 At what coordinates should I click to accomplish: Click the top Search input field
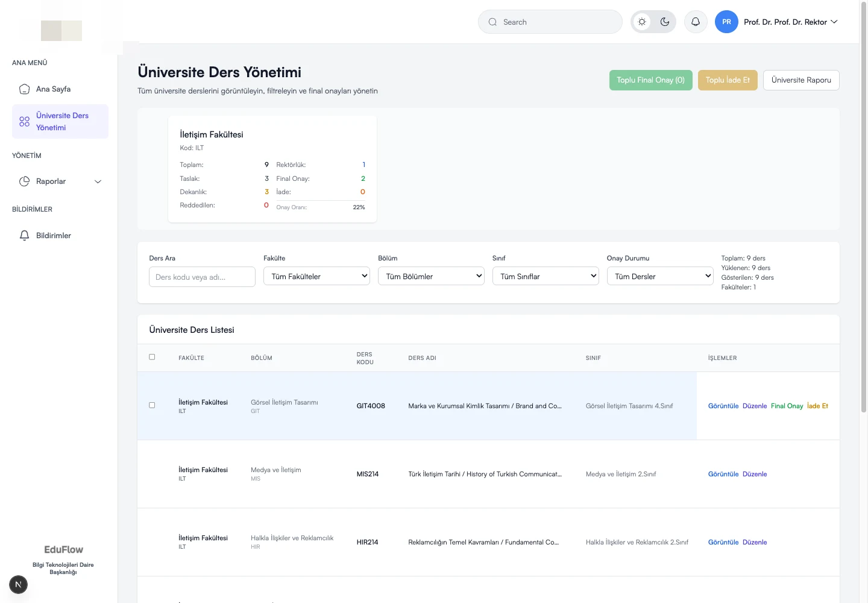(550, 22)
